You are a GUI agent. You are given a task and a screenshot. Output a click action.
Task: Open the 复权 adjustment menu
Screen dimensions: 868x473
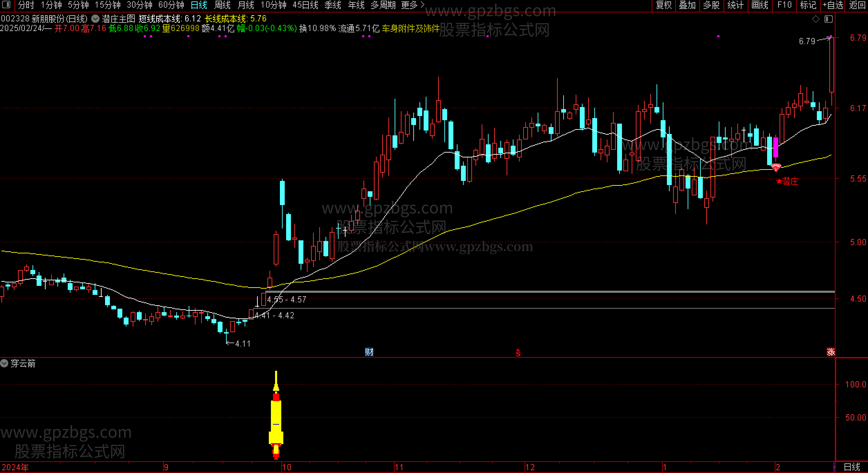(664, 5)
